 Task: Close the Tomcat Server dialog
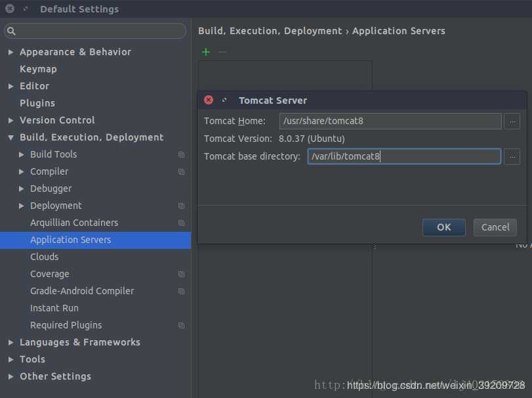click(x=209, y=100)
